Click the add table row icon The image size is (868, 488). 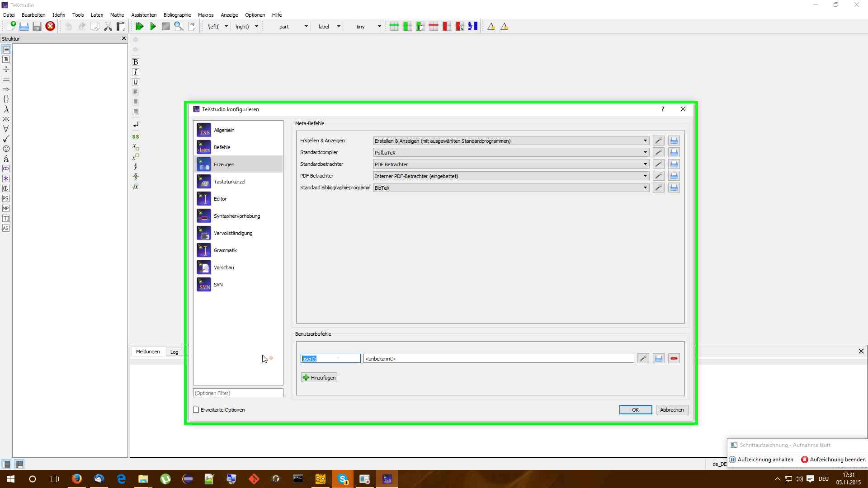[394, 26]
